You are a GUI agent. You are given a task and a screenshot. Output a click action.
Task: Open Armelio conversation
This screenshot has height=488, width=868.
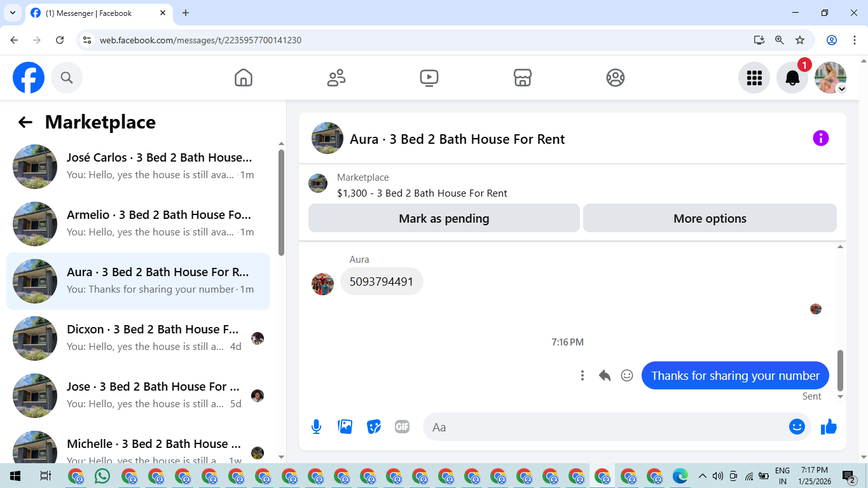pos(138,224)
